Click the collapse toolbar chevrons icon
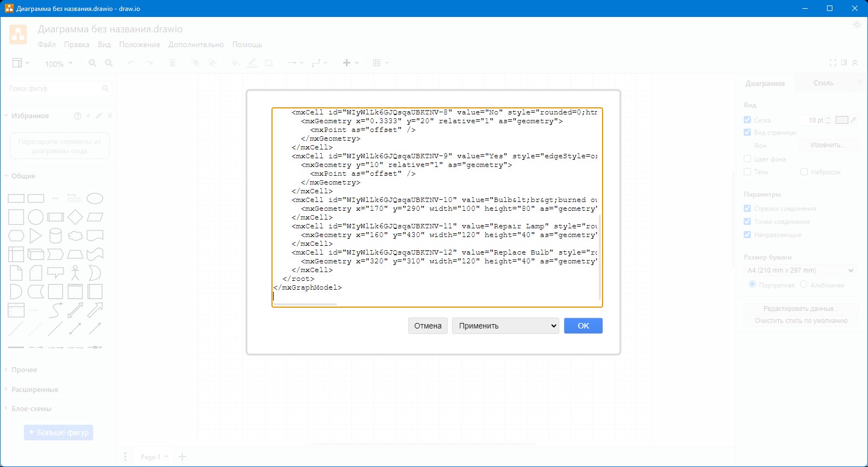This screenshot has width=868, height=467. tap(855, 62)
